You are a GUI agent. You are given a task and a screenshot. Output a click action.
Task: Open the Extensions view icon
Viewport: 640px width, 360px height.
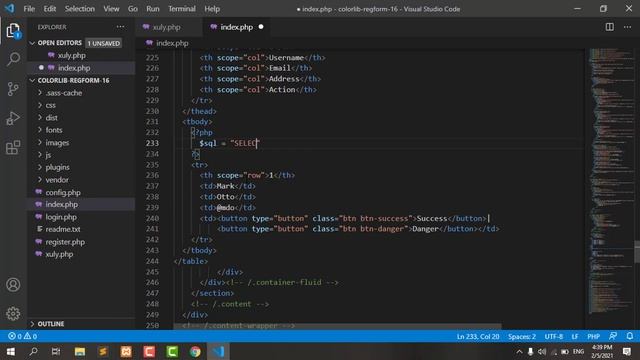pos(13,147)
